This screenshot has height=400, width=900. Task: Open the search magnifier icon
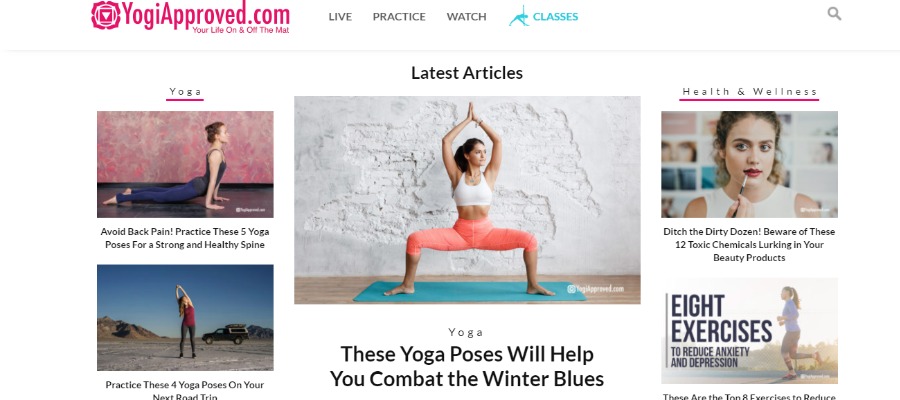(x=834, y=14)
